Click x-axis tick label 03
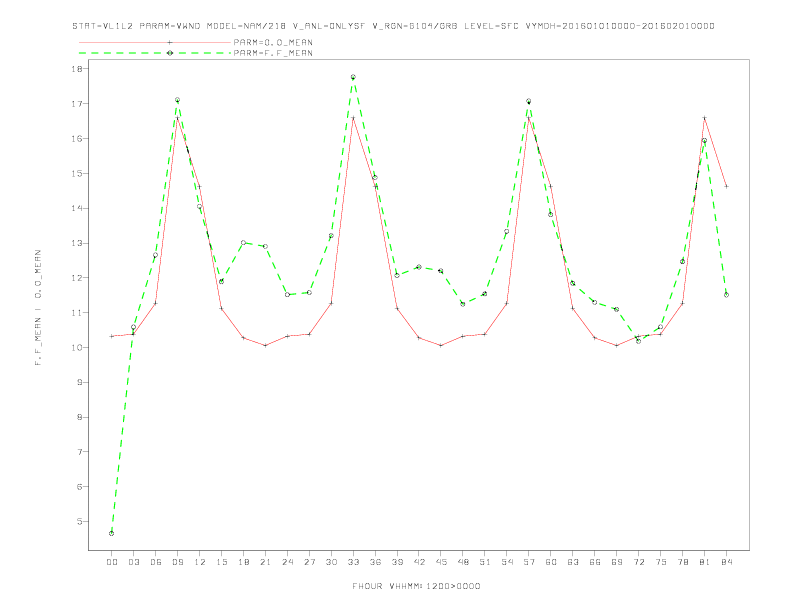 (133, 562)
